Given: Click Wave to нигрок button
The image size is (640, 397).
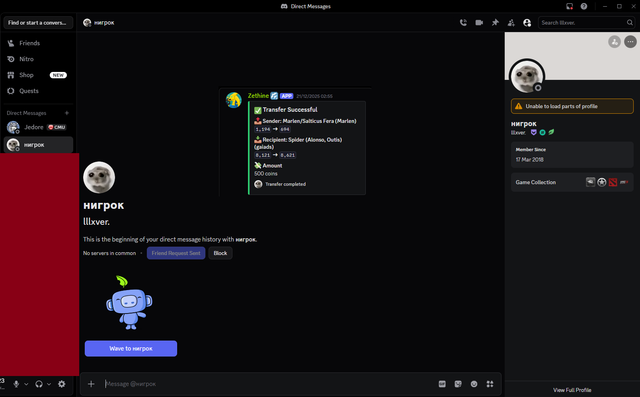Looking at the screenshot, I should pos(131,348).
